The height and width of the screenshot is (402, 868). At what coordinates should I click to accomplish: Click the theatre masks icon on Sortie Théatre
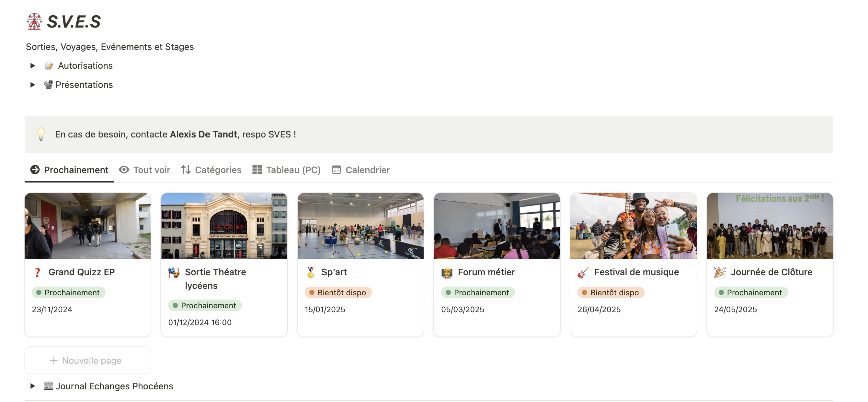tap(174, 272)
